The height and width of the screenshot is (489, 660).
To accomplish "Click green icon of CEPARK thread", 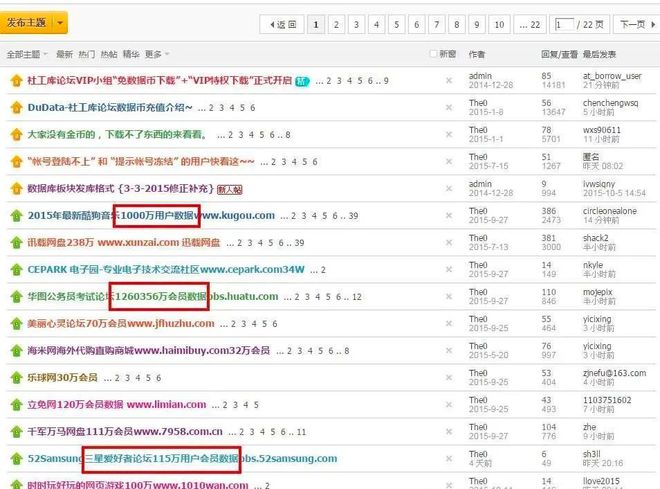I will (16, 270).
